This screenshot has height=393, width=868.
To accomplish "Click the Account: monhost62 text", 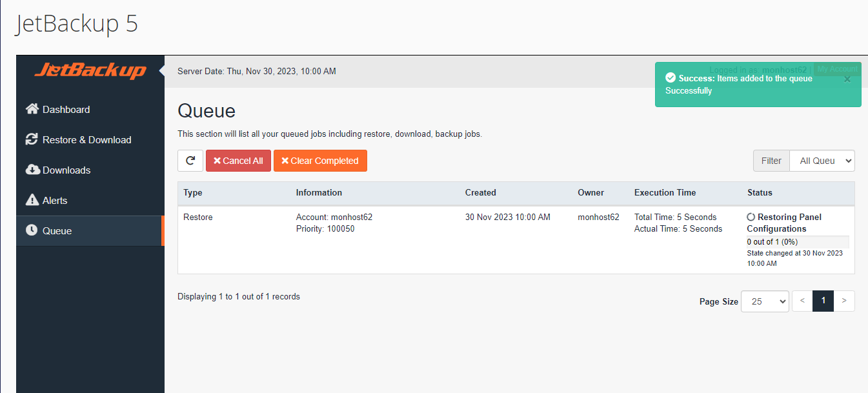I will tap(334, 217).
